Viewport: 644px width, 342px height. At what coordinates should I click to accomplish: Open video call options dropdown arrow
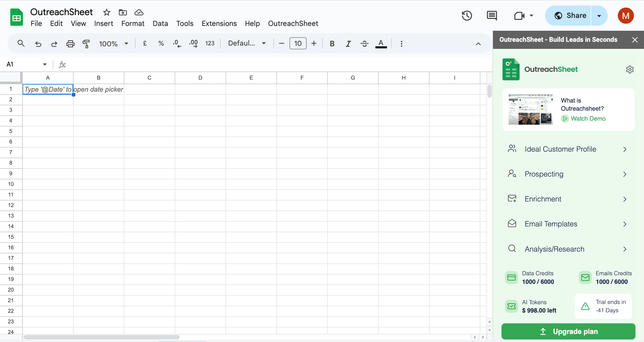(x=531, y=16)
